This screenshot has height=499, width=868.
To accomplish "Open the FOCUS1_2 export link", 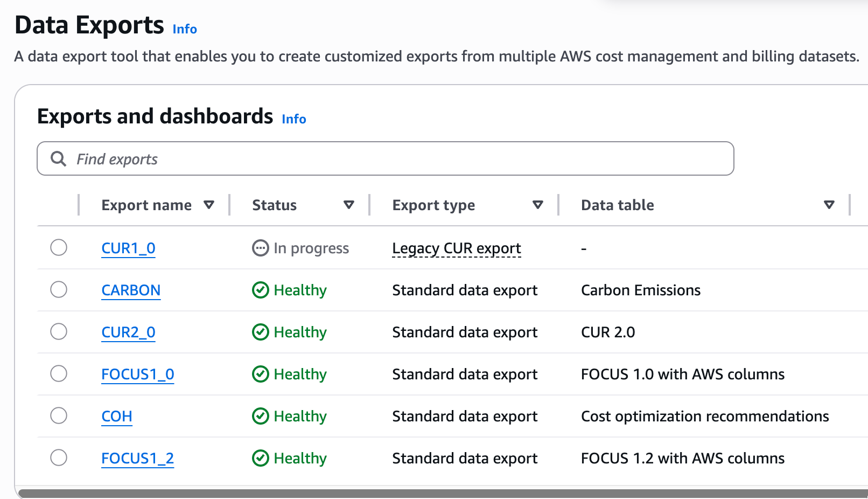I will coord(138,459).
